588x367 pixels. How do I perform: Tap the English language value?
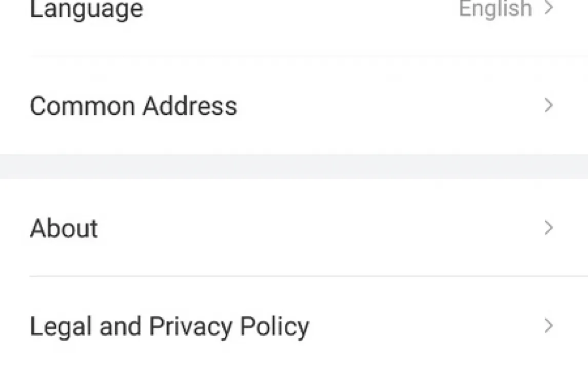(495, 9)
